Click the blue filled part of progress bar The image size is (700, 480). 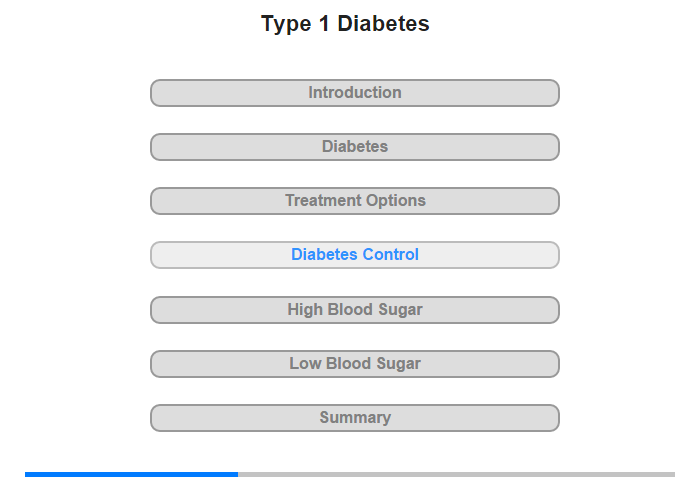point(130,474)
